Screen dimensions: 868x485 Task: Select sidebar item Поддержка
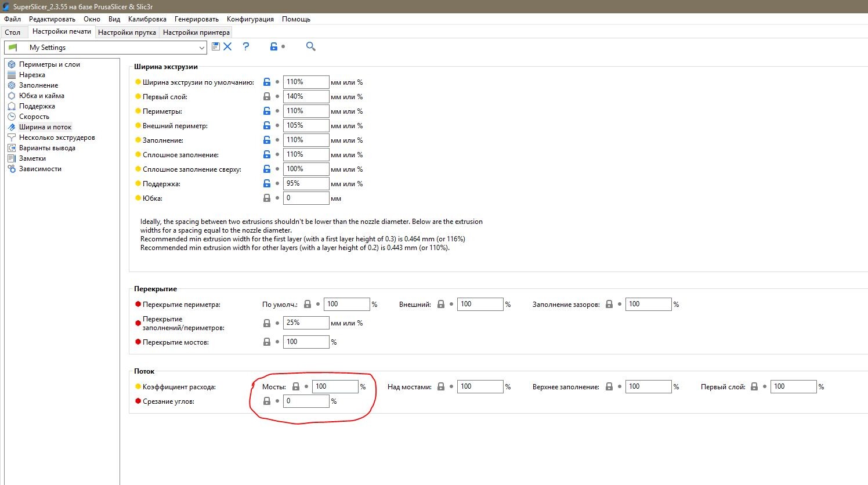tap(37, 106)
